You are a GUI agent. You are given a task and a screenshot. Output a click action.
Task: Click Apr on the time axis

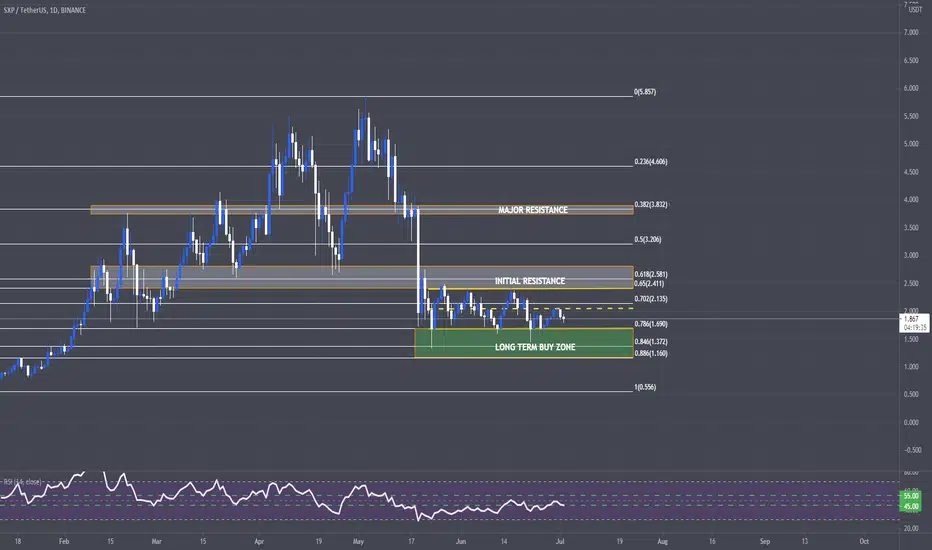point(259,542)
